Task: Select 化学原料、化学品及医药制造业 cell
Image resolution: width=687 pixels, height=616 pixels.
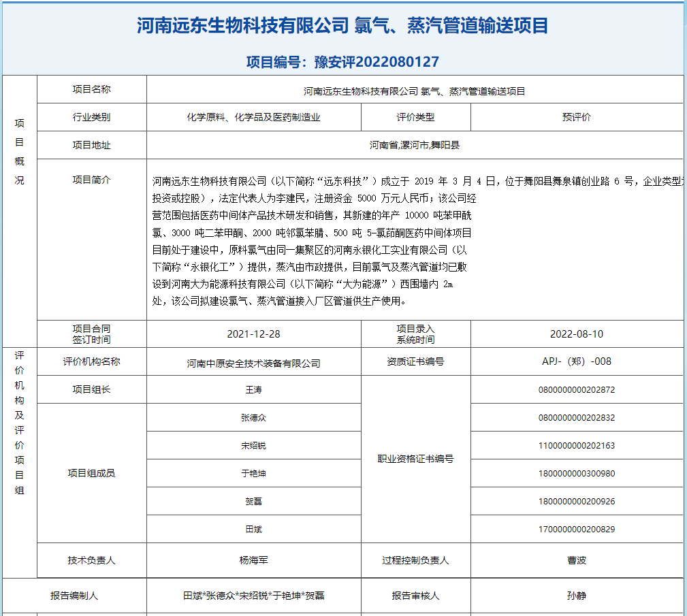Action: tap(254, 117)
